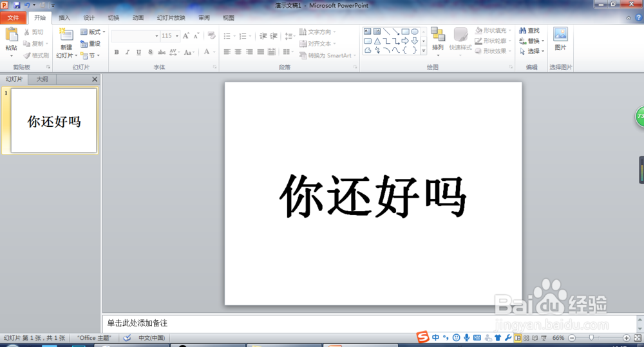
Task: Select the text box shape in shapes gallery
Action: 368,32
